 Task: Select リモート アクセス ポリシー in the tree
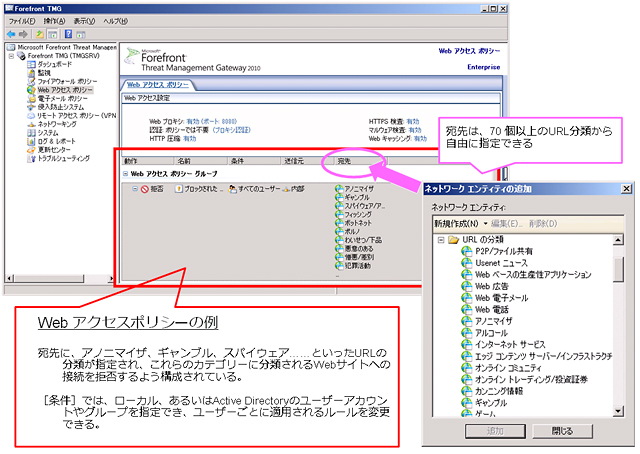coord(77,116)
